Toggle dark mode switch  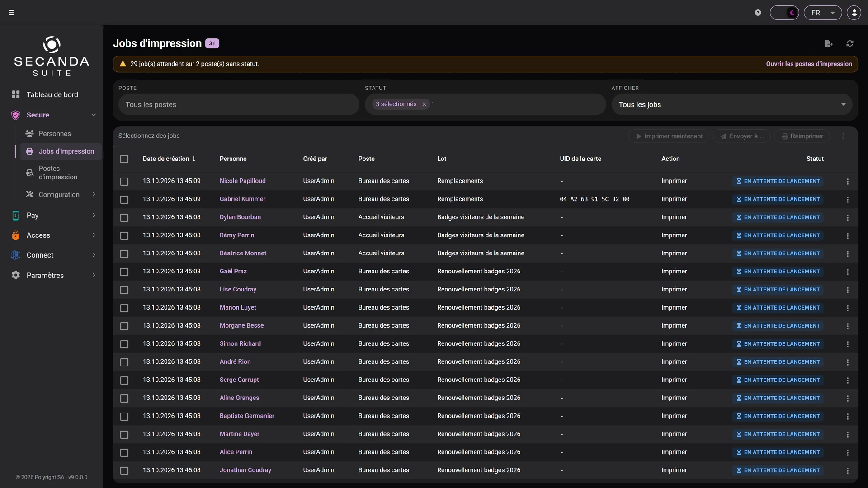coord(784,13)
